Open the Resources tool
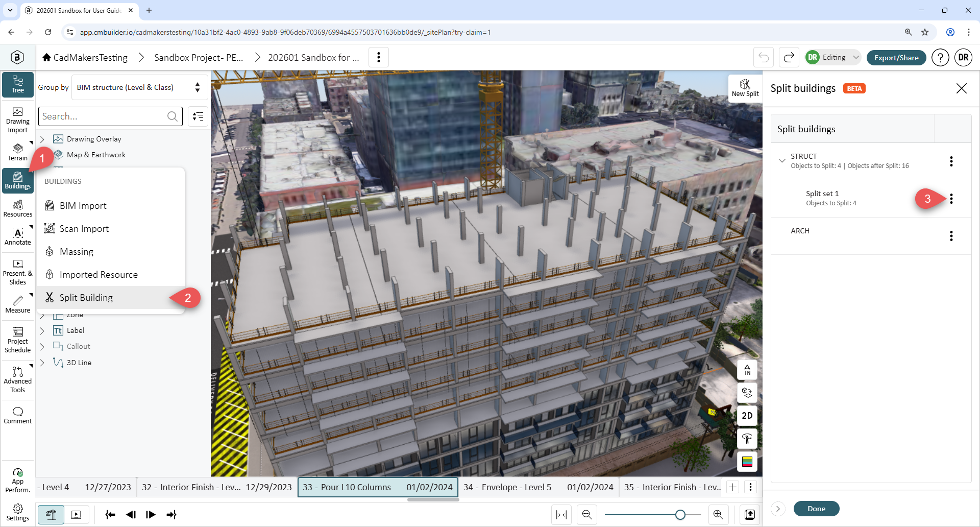The width and height of the screenshot is (980, 527). tap(18, 208)
